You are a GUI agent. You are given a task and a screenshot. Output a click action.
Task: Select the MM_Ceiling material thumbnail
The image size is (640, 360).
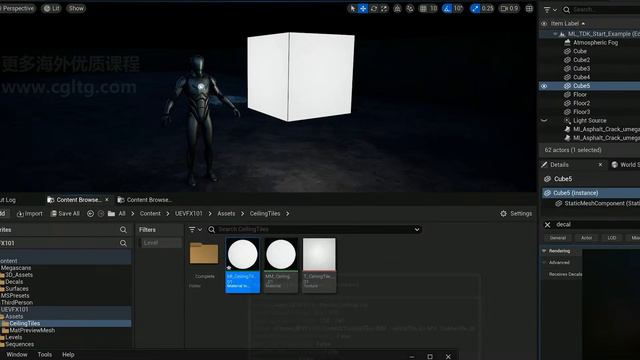click(280, 265)
